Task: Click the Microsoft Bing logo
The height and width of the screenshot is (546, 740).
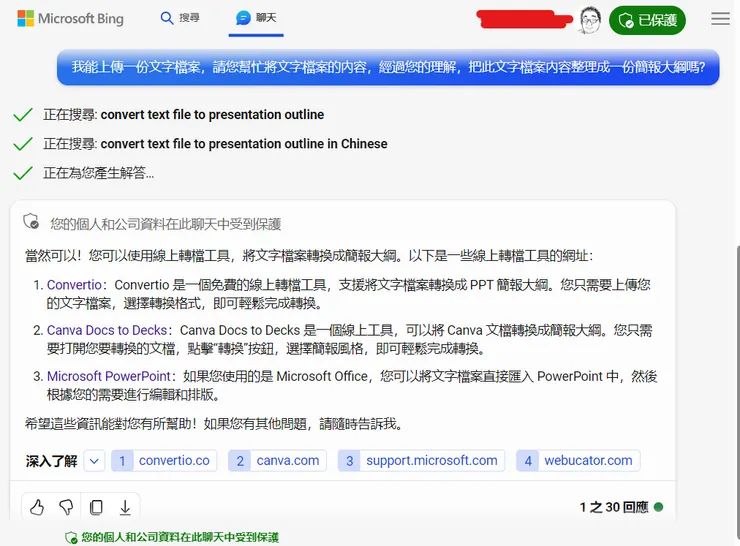Action: click(x=70, y=19)
